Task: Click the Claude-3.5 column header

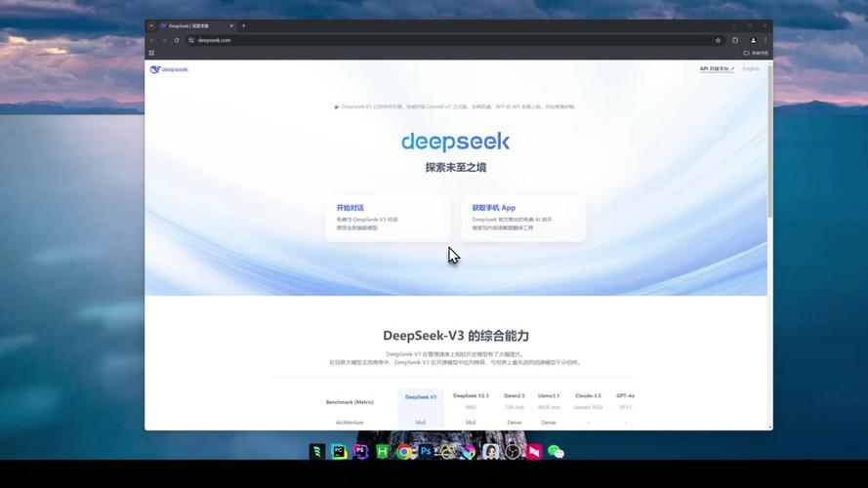Action: coord(588,396)
